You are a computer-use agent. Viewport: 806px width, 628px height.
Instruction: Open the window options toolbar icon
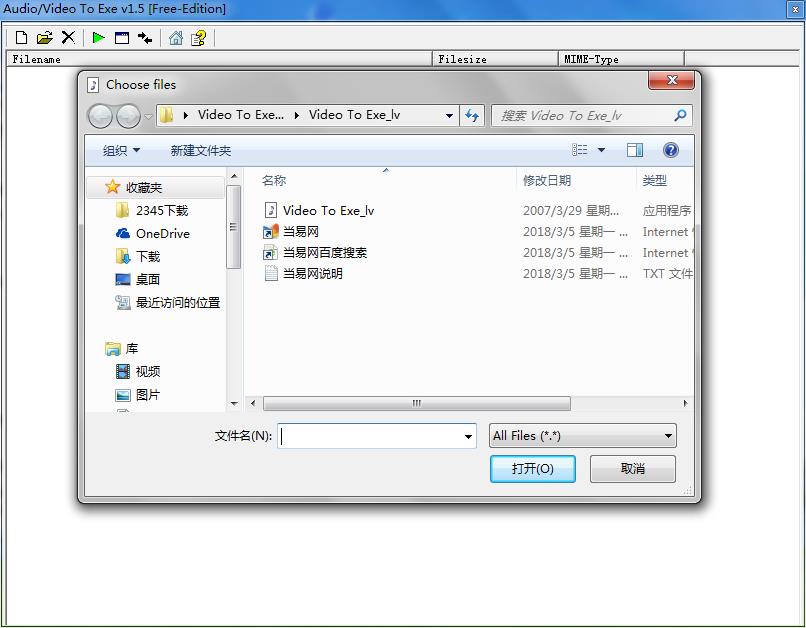click(x=122, y=38)
